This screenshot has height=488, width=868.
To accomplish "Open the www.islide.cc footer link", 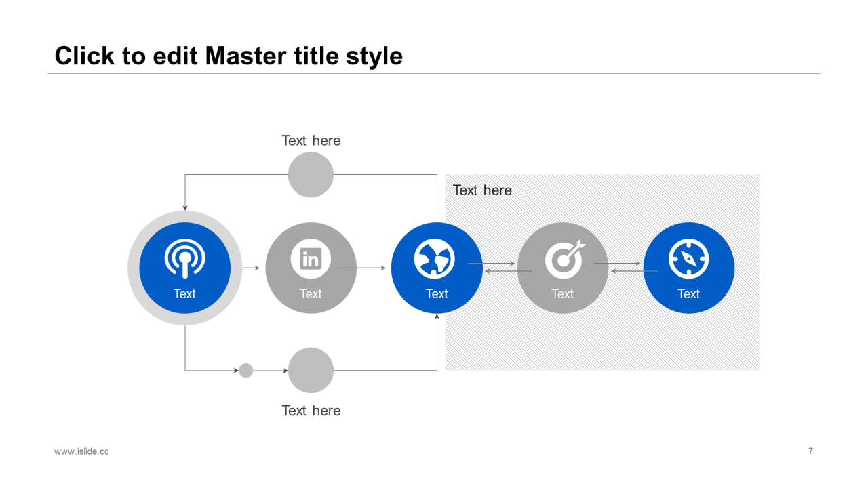I will tap(81, 451).
